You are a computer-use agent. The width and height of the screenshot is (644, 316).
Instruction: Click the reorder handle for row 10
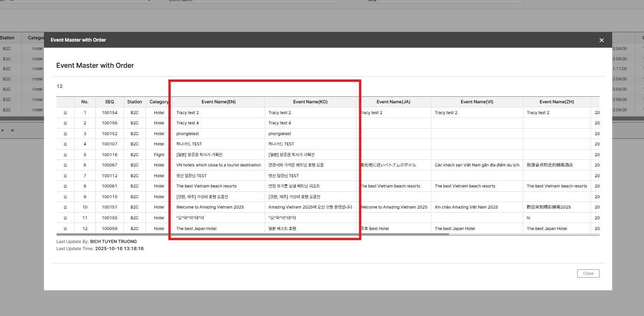[65, 207]
